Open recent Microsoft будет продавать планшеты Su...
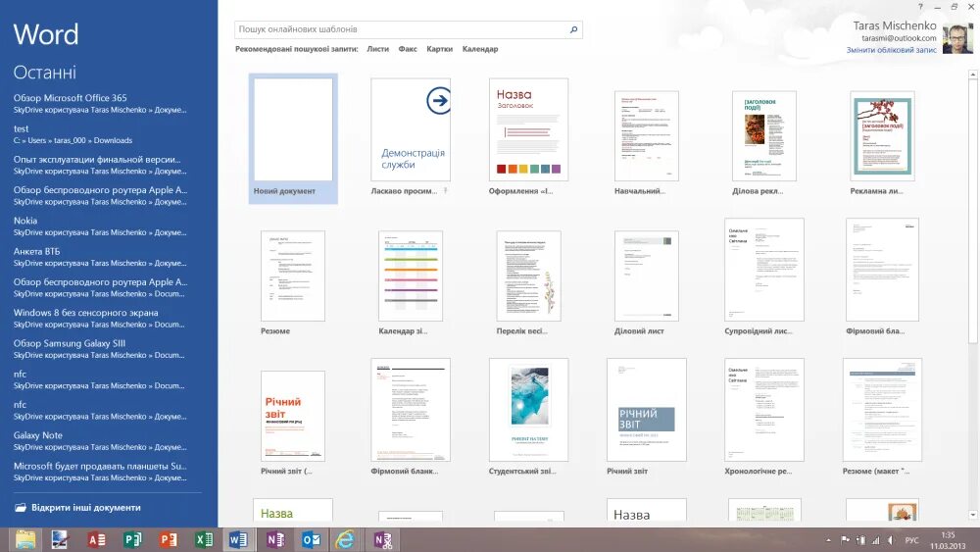This screenshot has width=980, height=552. [x=101, y=471]
